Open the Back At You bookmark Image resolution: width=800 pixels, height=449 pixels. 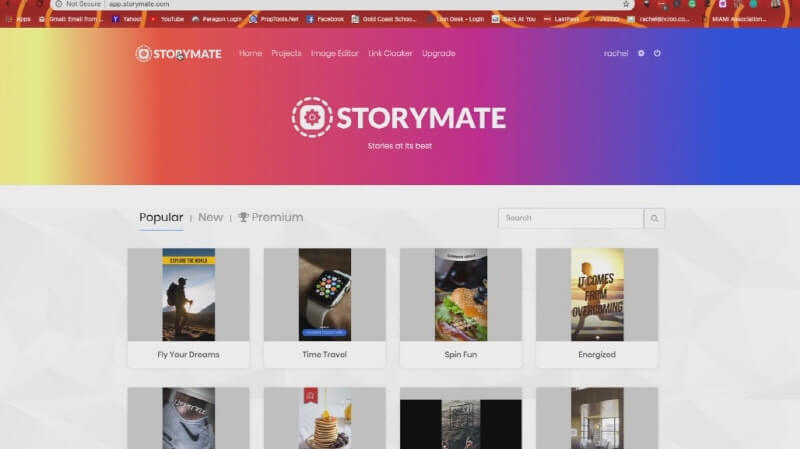[514, 19]
